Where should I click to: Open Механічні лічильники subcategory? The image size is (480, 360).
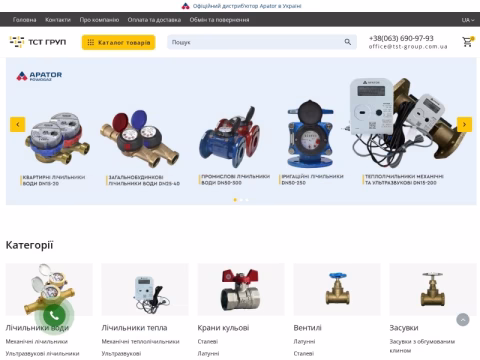37,342
